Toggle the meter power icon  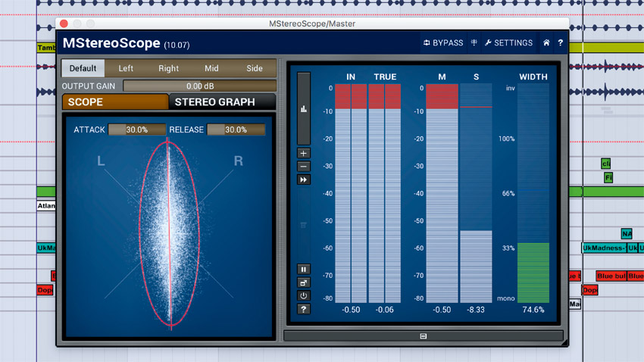tap(304, 296)
